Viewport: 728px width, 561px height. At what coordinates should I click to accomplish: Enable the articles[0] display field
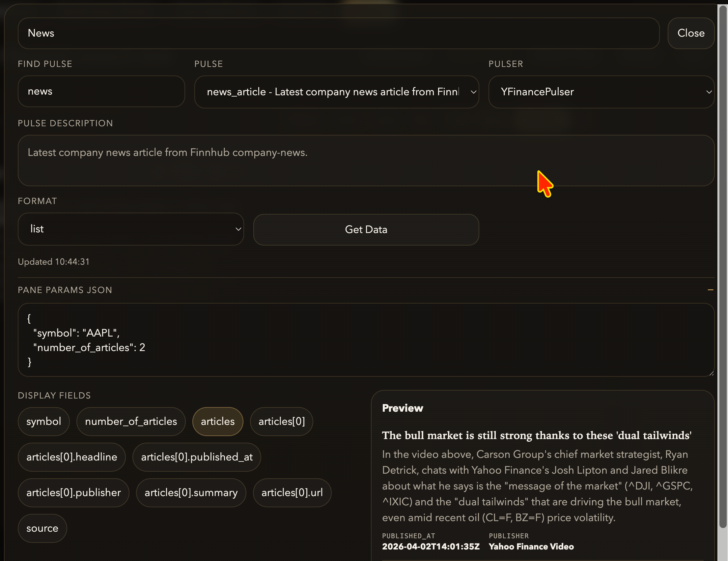click(281, 421)
